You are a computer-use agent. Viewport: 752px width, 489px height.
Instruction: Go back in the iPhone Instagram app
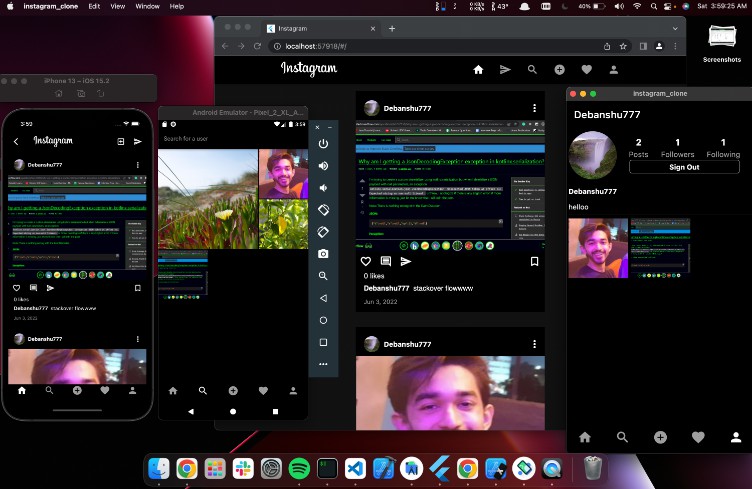[16, 141]
